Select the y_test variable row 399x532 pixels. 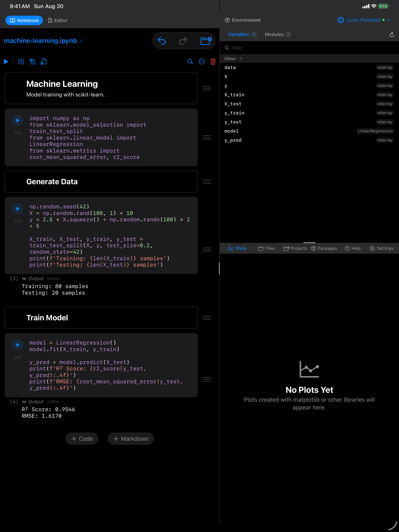(x=309, y=122)
